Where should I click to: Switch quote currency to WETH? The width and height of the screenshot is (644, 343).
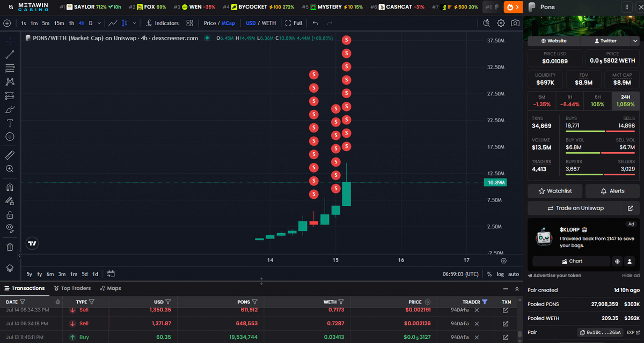[x=269, y=23]
